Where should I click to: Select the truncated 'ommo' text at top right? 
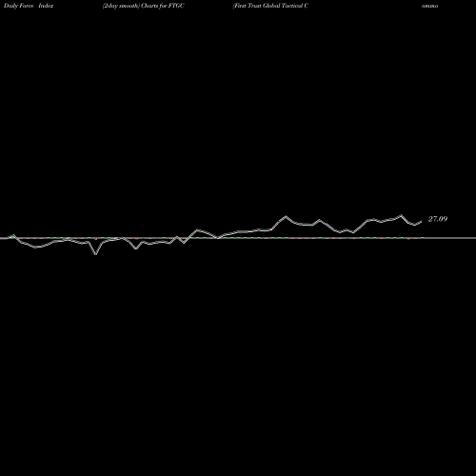click(x=430, y=6)
